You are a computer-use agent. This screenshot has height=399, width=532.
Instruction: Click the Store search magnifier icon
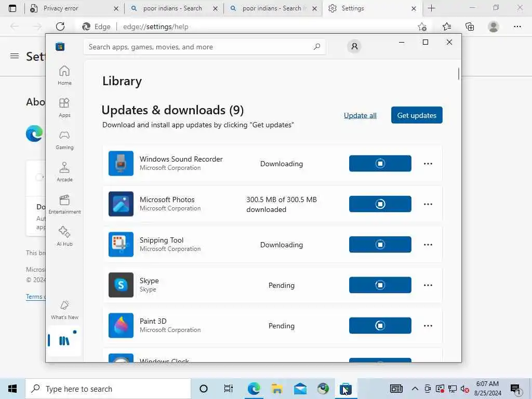pos(317,47)
